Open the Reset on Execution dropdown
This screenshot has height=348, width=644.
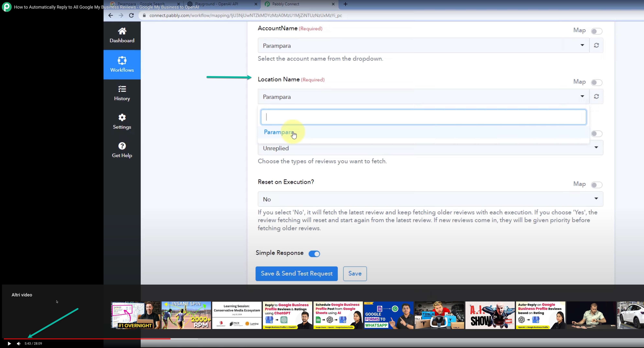tap(430, 199)
